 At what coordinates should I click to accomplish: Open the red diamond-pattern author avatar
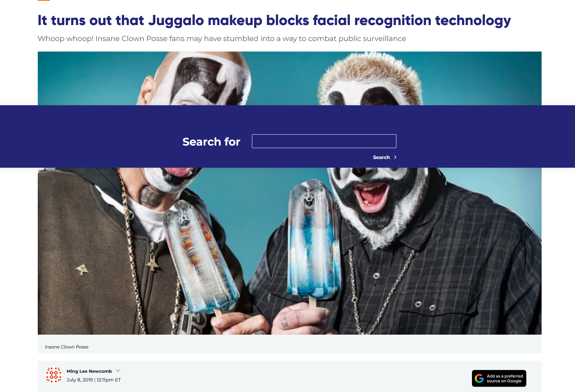(54, 375)
